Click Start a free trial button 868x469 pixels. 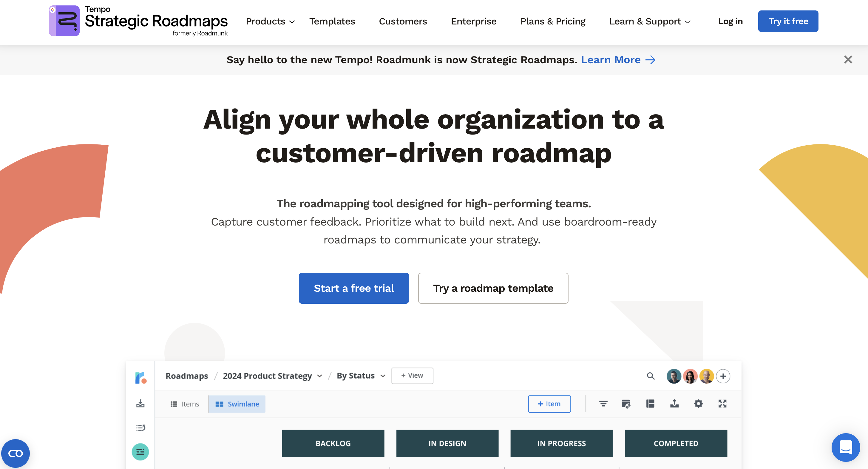(x=354, y=288)
